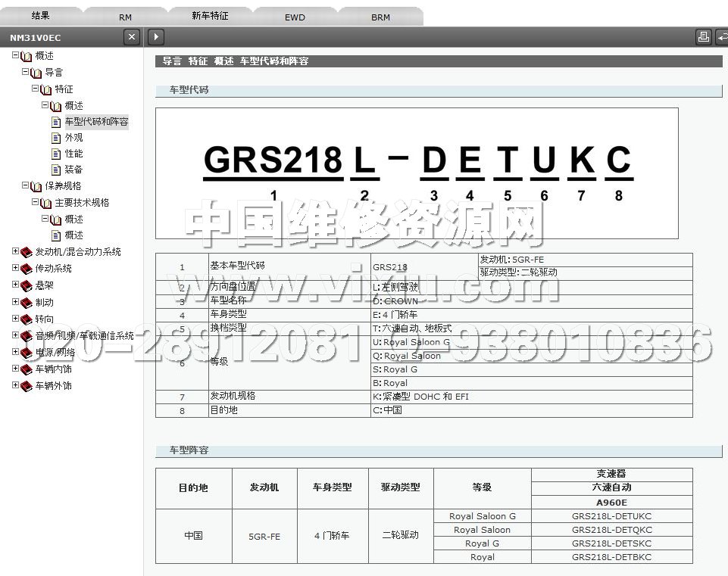Expand the 发动机/混合动力系统 node

click(15, 251)
